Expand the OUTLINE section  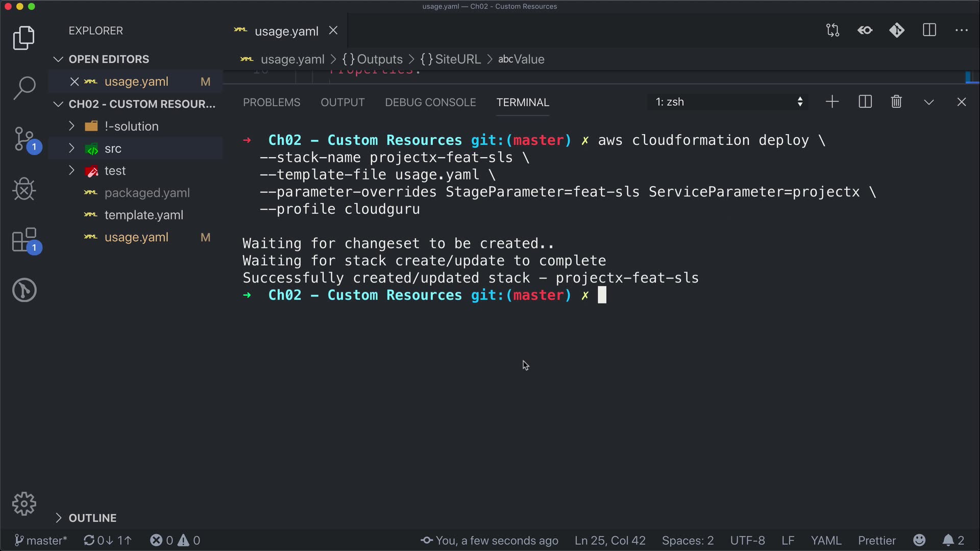tap(92, 518)
